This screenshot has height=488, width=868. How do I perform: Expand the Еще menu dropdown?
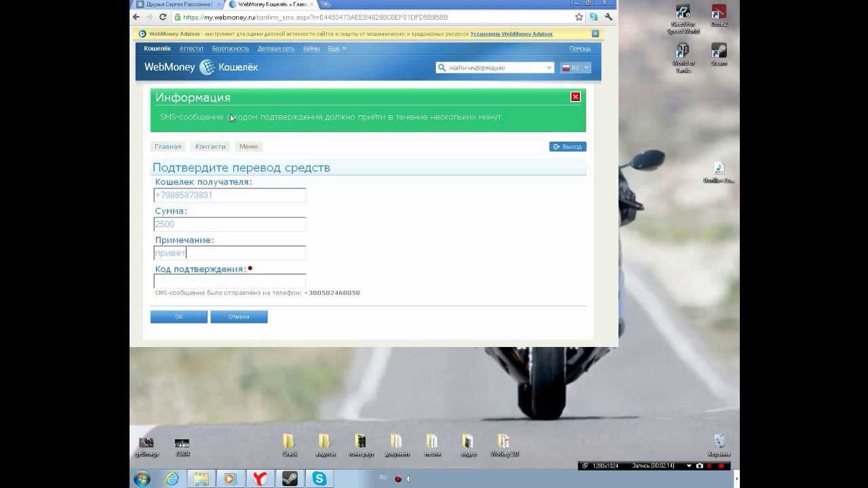click(x=337, y=49)
